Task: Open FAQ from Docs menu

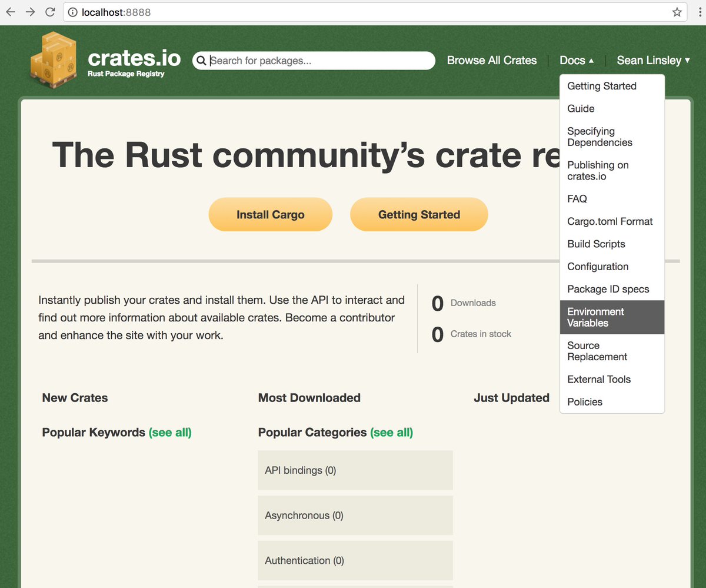Action: click(612, 199)
